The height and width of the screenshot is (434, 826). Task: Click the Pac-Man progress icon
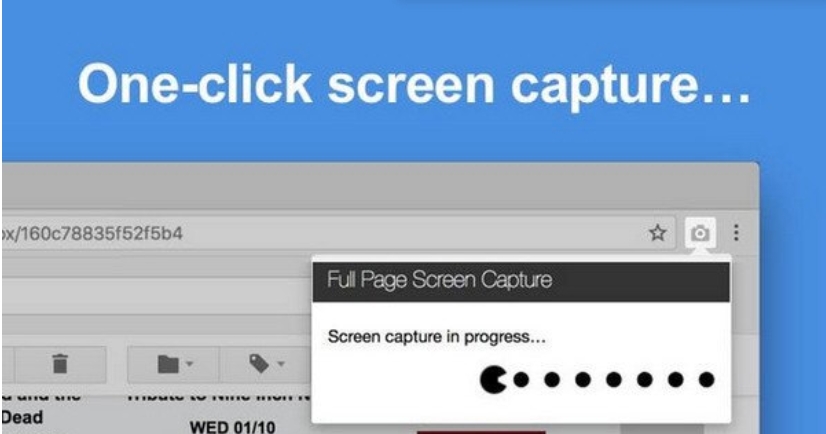click(493, 380)
